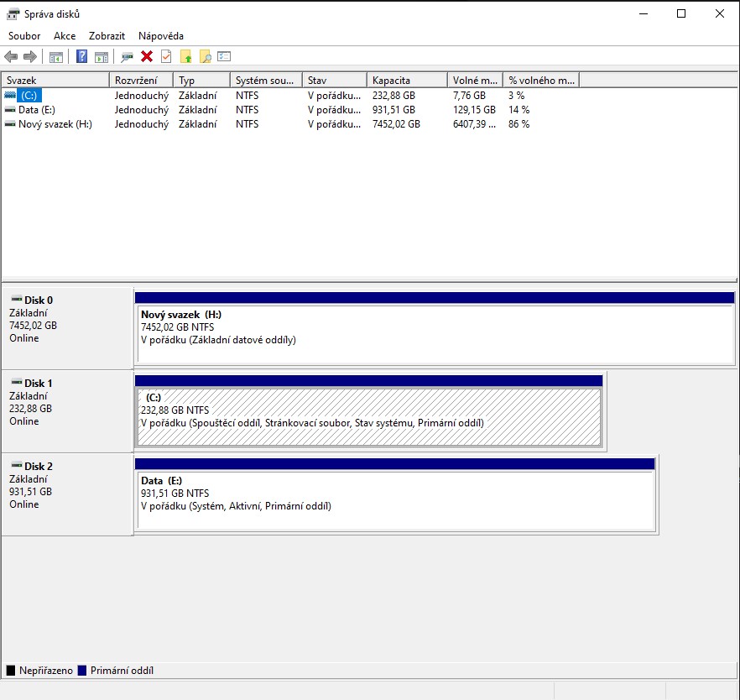Open the Soubor menu

(24, 36)
